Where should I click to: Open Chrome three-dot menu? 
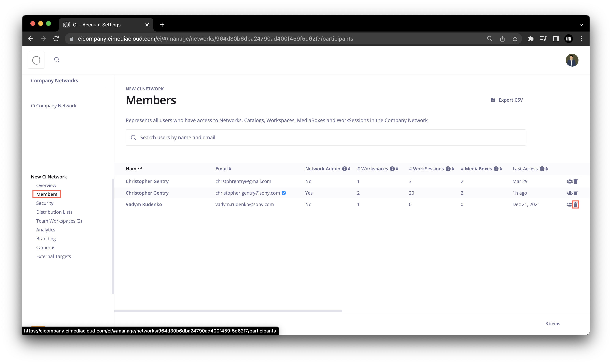(x=581, y=39)
